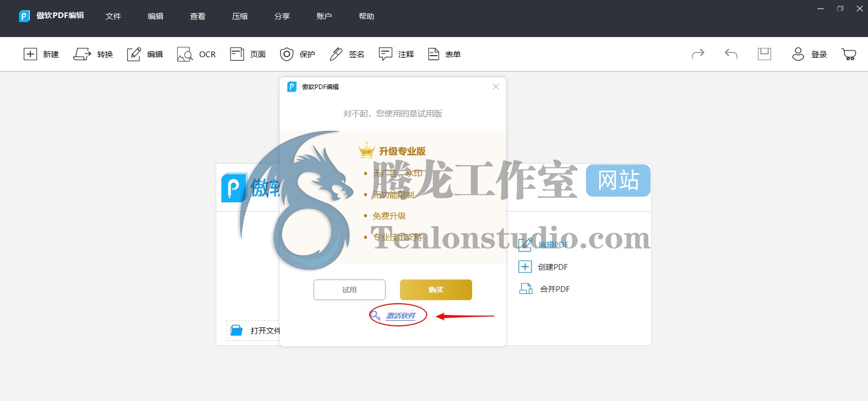
Task: Click the 新建 (New) toolbar icon
Action: point(30,54)
